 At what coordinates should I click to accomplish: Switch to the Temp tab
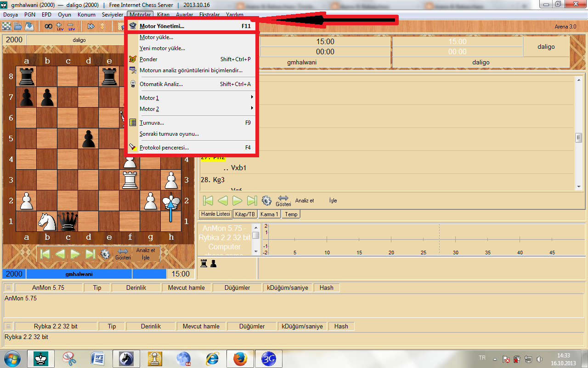coord(291,214)
